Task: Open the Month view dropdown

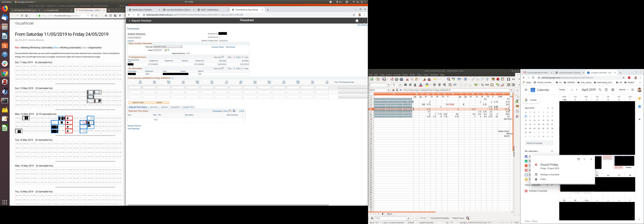Action: [x=623, y=90]
